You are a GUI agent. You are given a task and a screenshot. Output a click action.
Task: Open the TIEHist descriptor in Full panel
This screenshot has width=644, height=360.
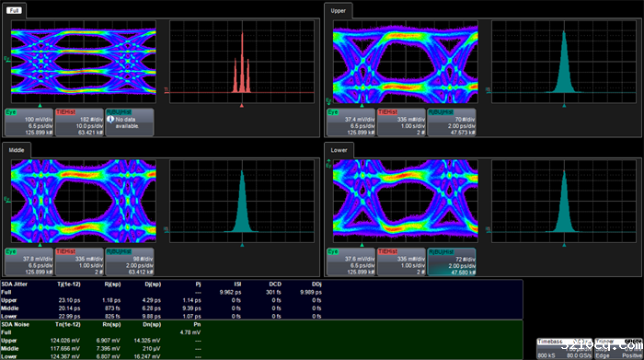pos(79,122)
